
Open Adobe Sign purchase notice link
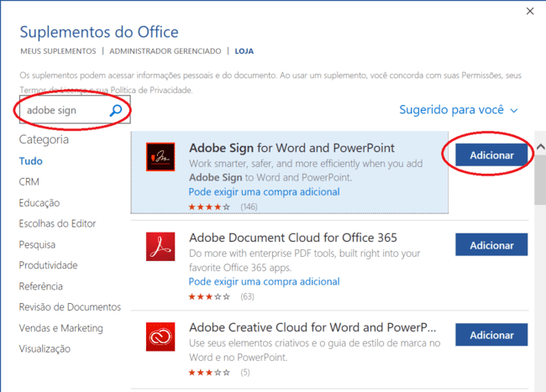265,192
